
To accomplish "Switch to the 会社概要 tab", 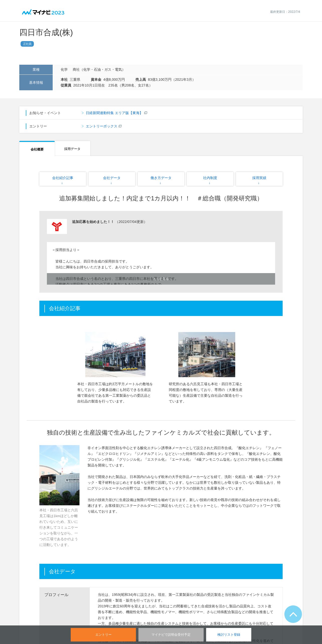I will tap(37, 149).
